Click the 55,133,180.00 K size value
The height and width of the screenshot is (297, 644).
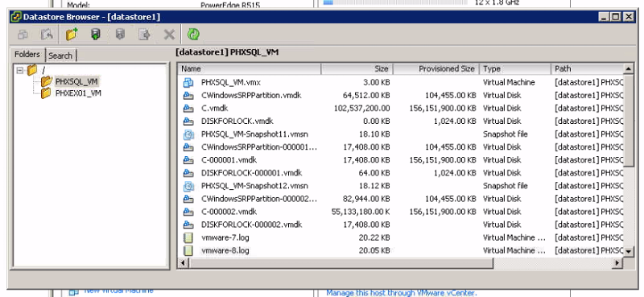click(x=361, y=212)
